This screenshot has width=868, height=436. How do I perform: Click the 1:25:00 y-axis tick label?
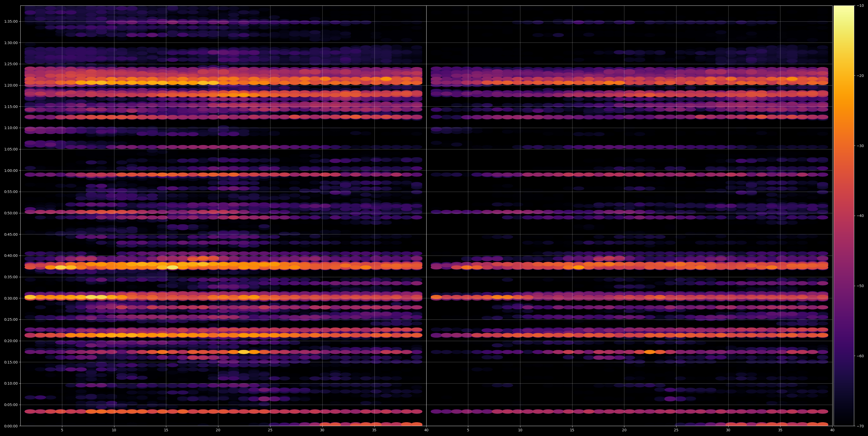[11, 64]
